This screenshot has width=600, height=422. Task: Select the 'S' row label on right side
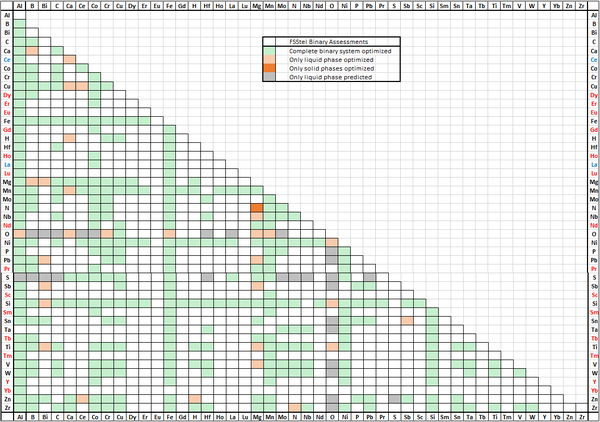(x=593, y=277)
